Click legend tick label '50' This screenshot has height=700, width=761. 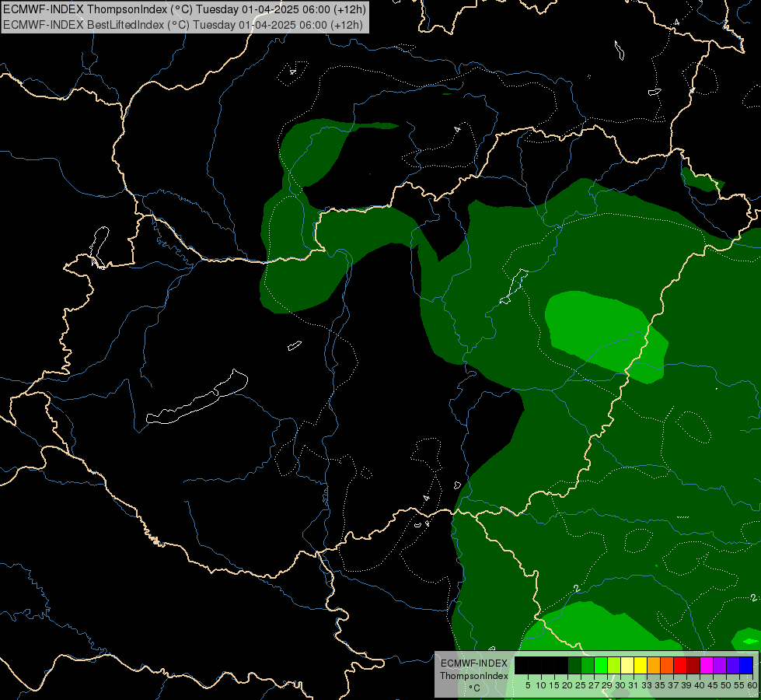pyautogui.click(x=725, y=685)
